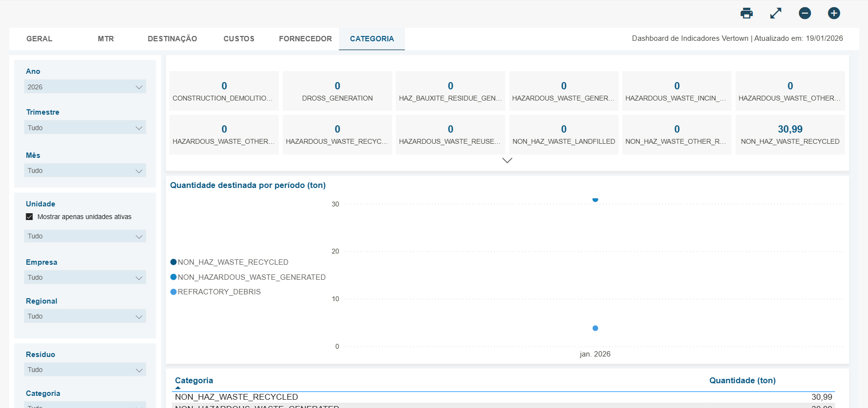Open the FORNECEDOR tab
This screenshot has height=408, width=868.
point(305,39)
